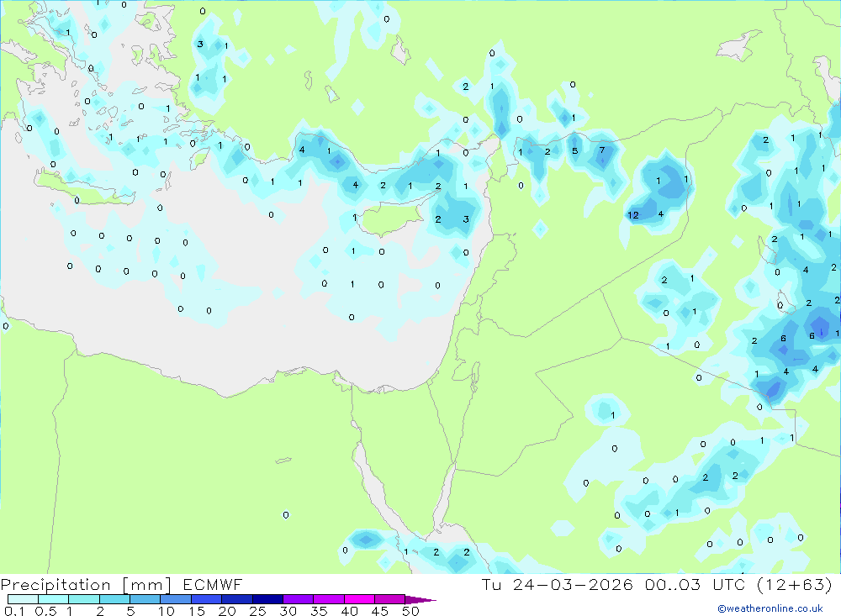841x616 pixels.
Task: Click the '50' legend scale label
Action: (x=411, y=611)
